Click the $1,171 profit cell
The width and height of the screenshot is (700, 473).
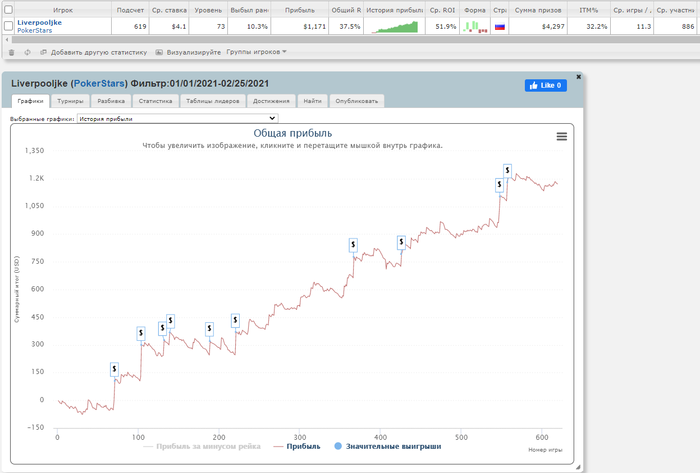click(x=300, y=26)
